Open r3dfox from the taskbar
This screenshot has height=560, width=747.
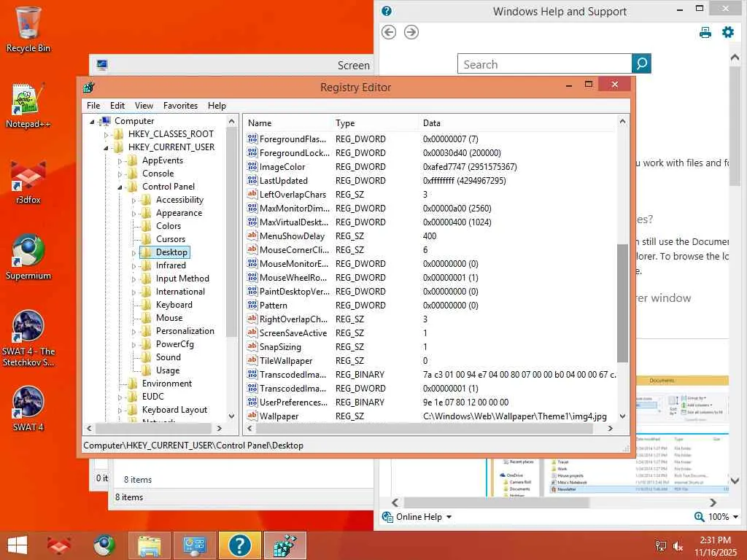[x=58, y=545]
